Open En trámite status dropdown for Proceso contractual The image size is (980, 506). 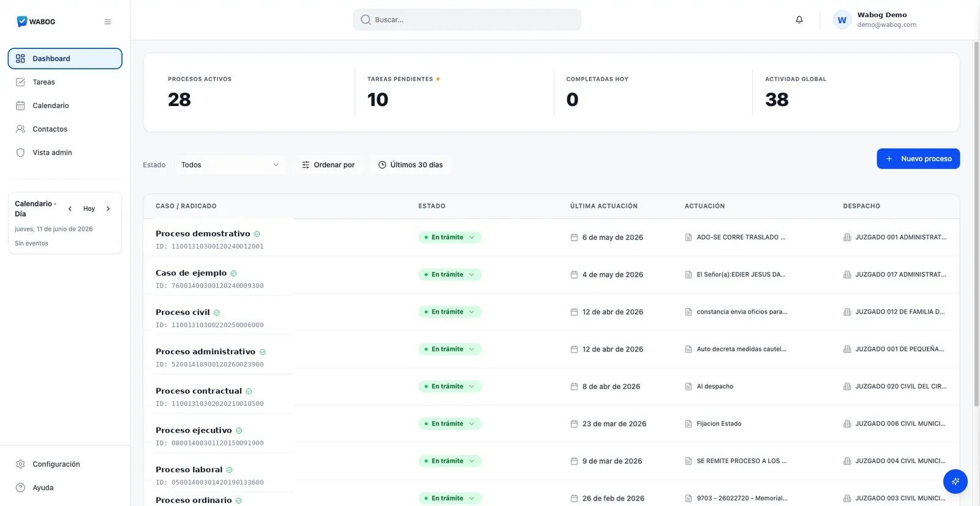click(x=450, y=387)
